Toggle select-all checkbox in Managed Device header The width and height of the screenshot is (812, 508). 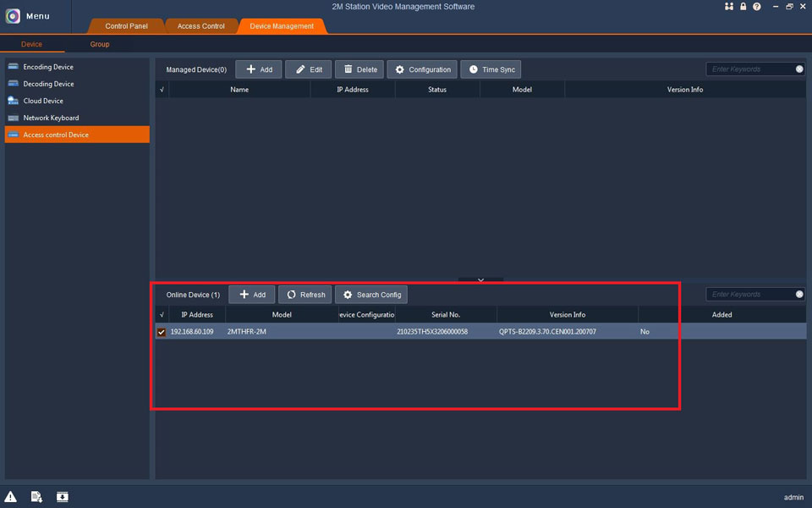[162, 90]
